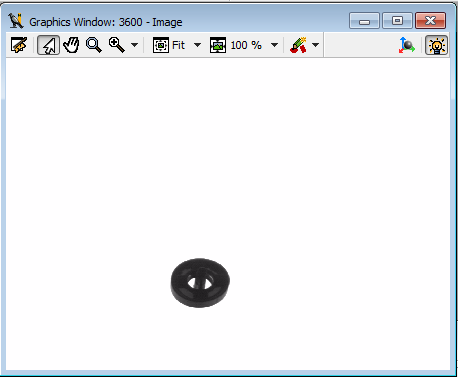458x378 pixels.
Task: Click the black ring object in the image
Action: [200, 282]
